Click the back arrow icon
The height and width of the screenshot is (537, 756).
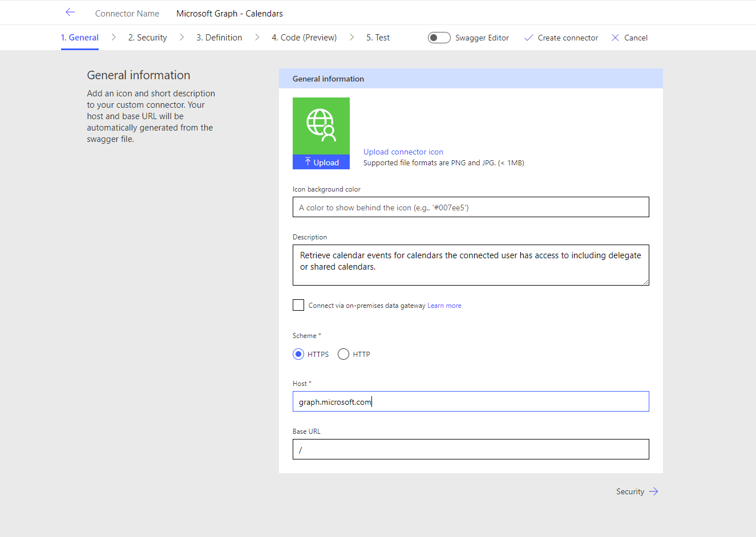tap(70, 13)
